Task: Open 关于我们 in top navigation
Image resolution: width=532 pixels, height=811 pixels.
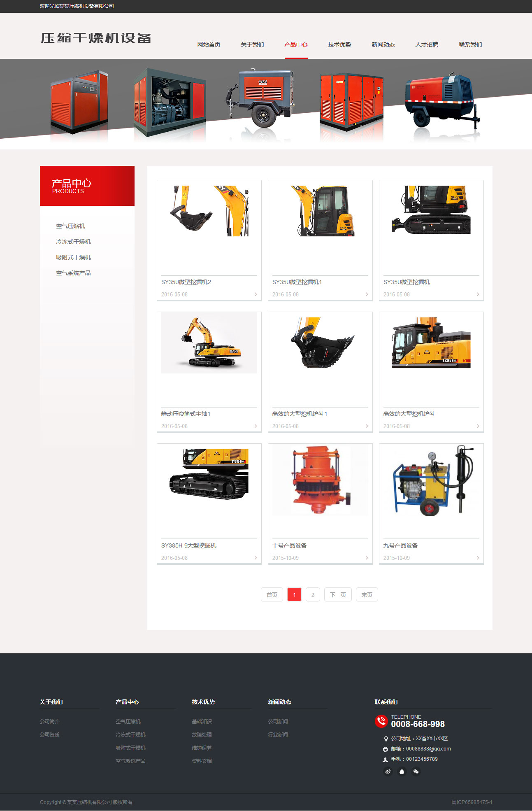Action: (252, 44)
